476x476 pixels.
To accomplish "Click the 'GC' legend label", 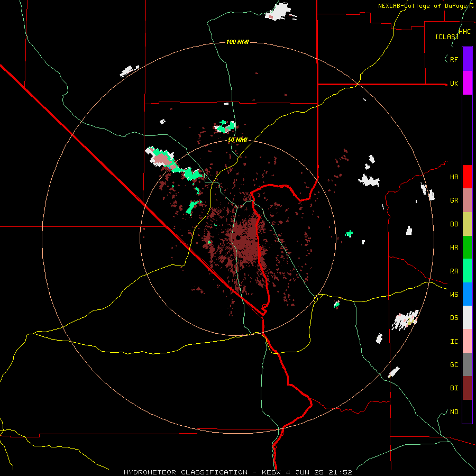I will click(454, 365).
